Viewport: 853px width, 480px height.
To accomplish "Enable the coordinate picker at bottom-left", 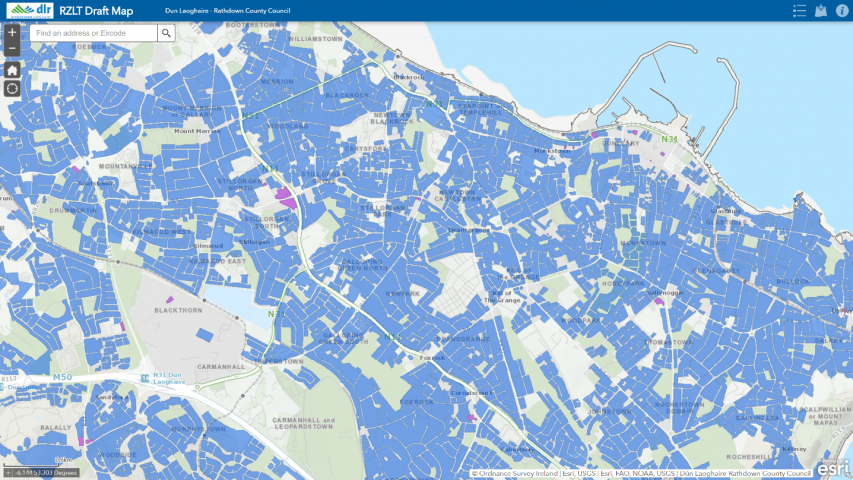I will [x=9, y=472].
